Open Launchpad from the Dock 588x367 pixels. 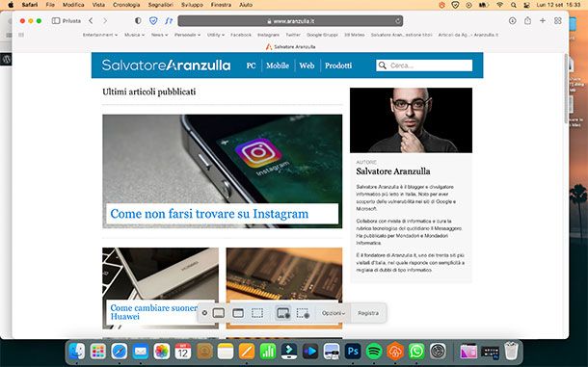click(98, 352)
